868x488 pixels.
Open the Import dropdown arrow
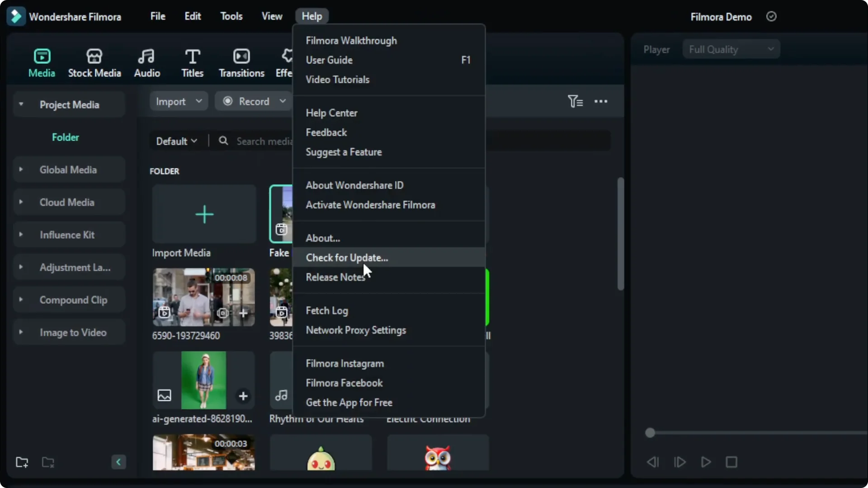tap(199, 101)
